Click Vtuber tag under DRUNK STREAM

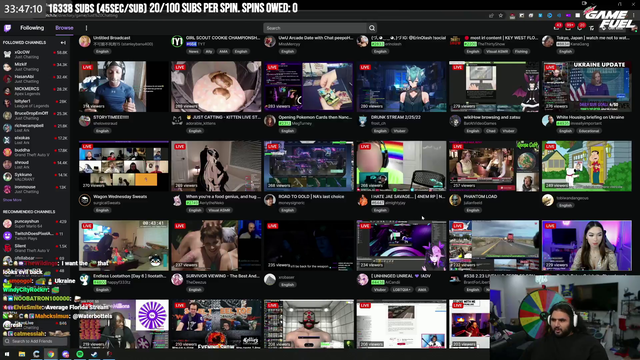pyautogui.click(x=399, y=131)
